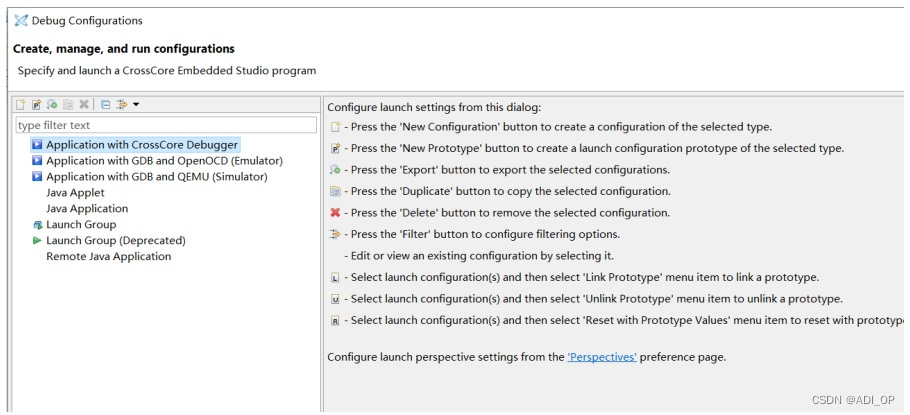Image resolution: width=910 pixels, height=415 pixels.
Task: Click the Export toolbar icon
Action: pos(52,104)
